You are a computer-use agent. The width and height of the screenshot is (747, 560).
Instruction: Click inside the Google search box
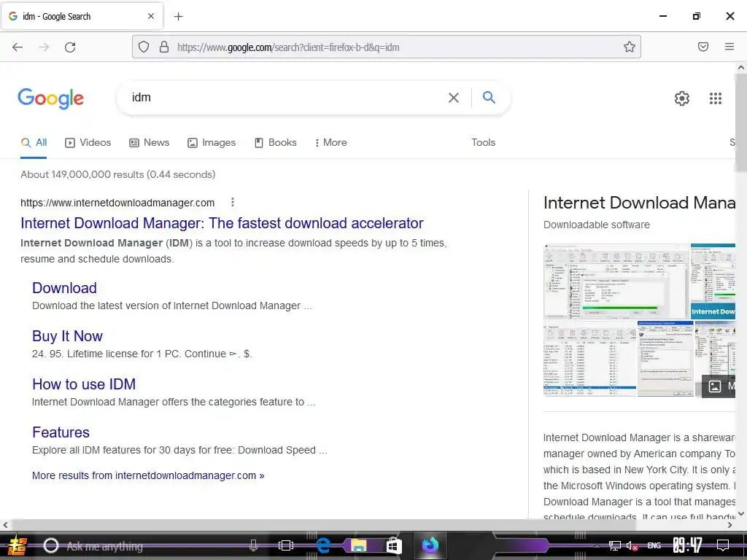(x=286, y=98)
